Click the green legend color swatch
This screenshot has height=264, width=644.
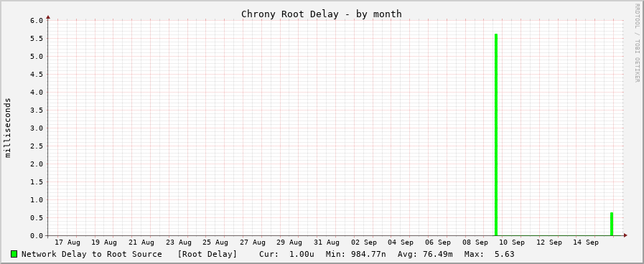coord(14,254)
